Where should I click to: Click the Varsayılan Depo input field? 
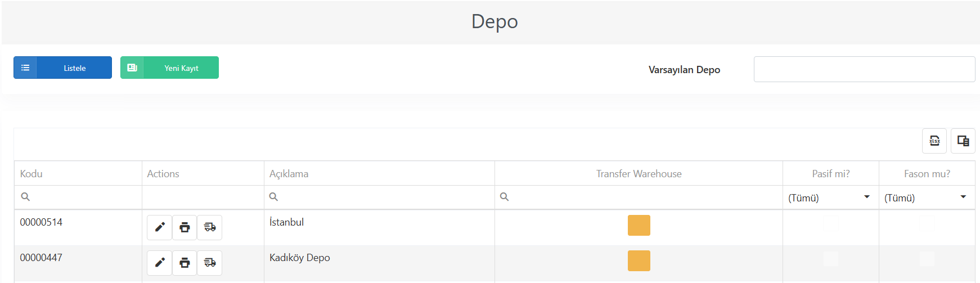864,69
